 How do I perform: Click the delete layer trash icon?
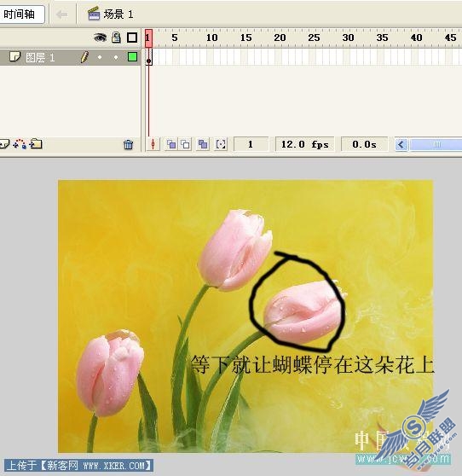coord(129,144)
